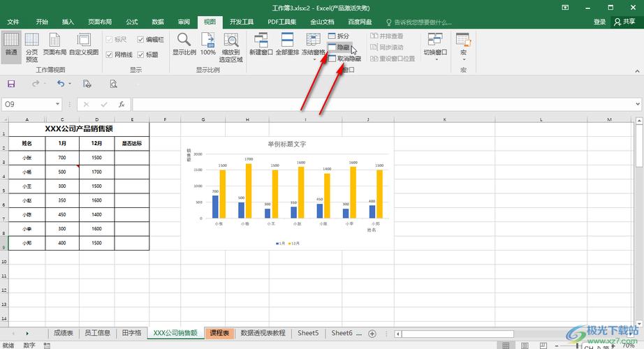Click Sign in (登录)

[599, 22]
